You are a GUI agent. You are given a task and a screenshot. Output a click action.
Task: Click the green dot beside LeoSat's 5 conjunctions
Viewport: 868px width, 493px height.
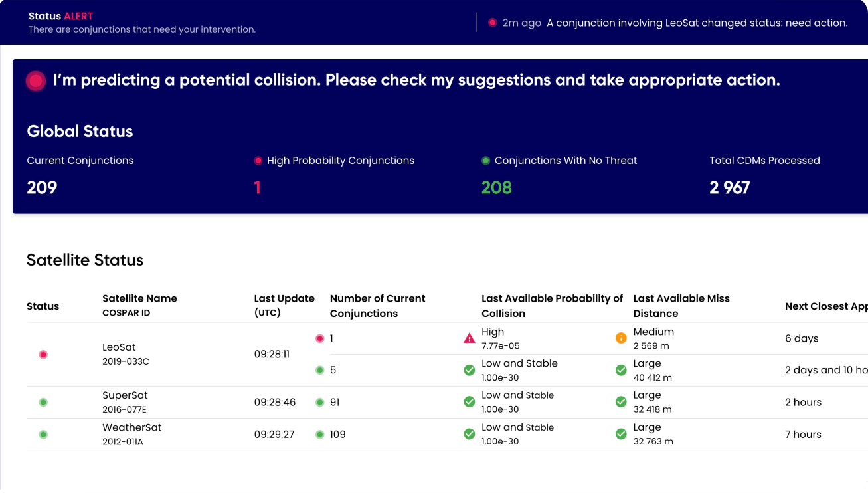pyautogui.click(x=320, y=370)
